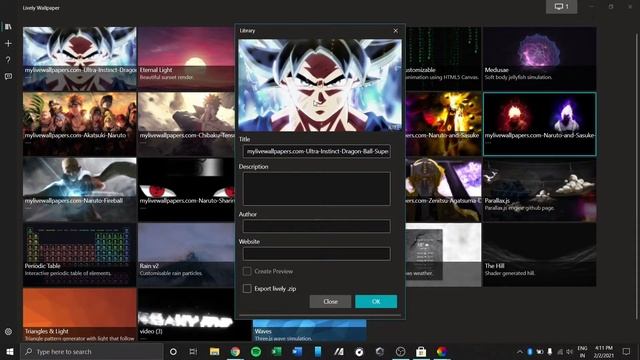The width and height of the screenshot is (640, 360).
Task: Click into the Website input field
Action: click(x=316, y=254)
